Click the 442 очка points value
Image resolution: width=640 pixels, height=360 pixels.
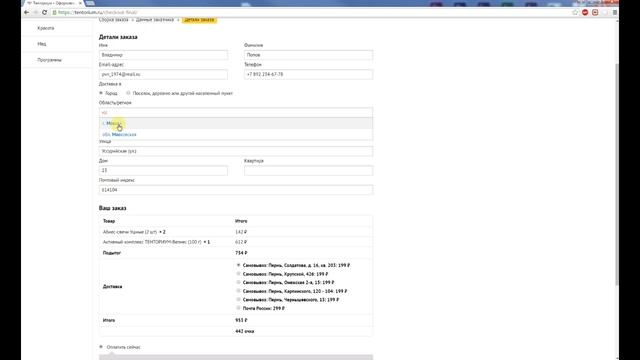(x=244, y=331)
